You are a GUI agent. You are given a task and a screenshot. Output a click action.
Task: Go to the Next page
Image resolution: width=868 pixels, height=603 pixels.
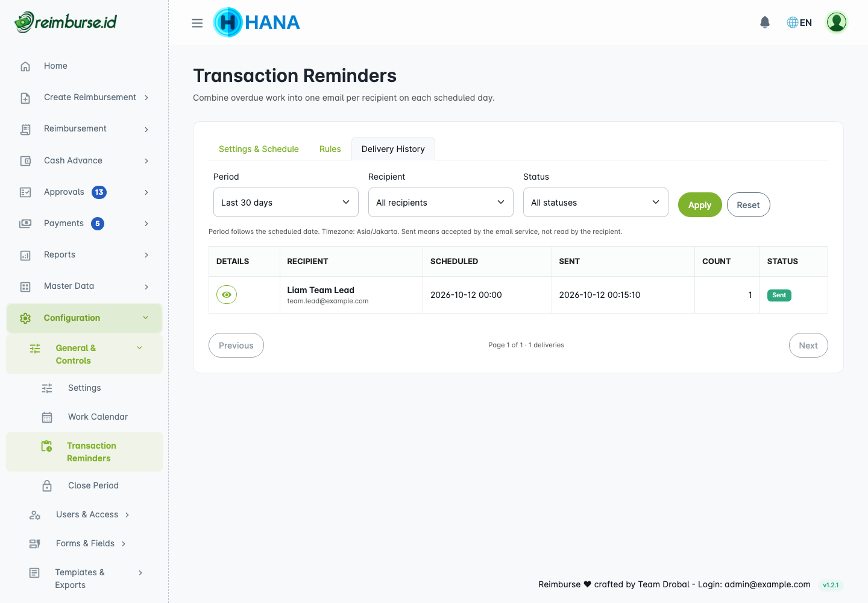pyautogui.click(x=808, y=346)
